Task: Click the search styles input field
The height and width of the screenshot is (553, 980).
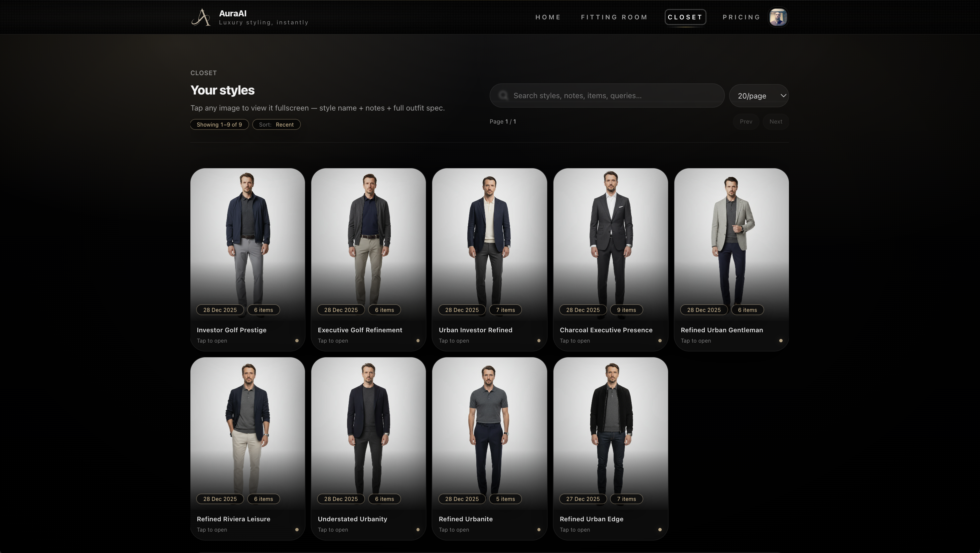Action: (609, 96)
